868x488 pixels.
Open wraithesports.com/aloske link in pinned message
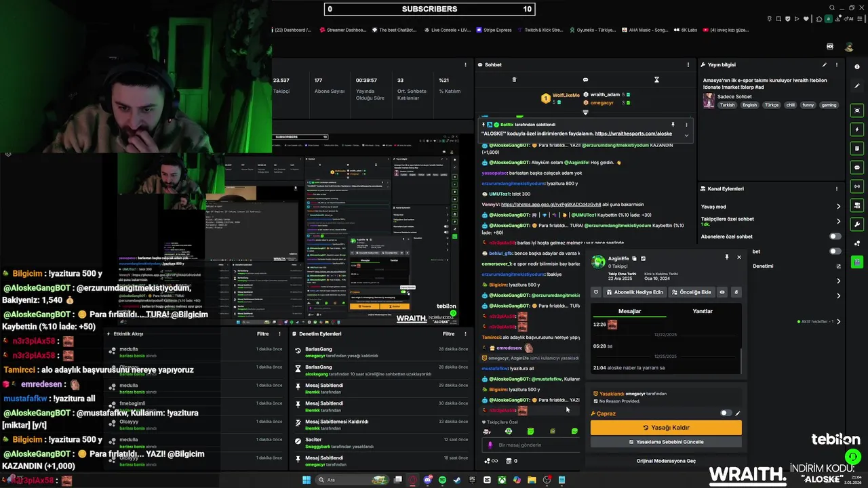click(633, 134)
